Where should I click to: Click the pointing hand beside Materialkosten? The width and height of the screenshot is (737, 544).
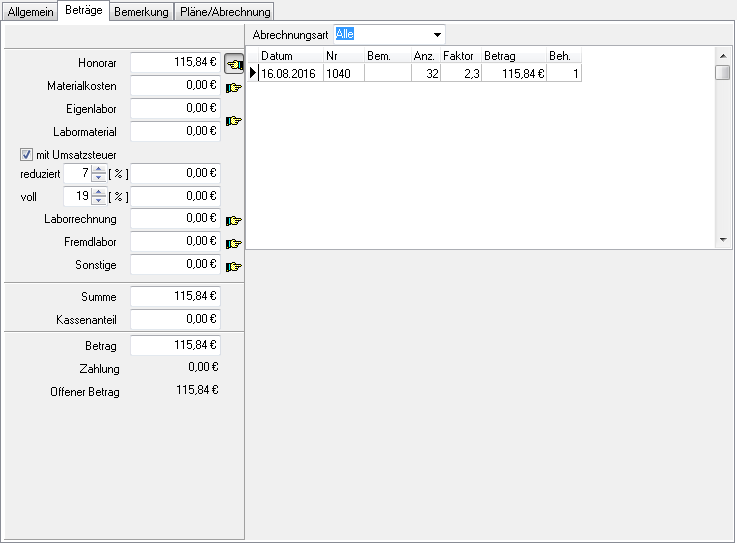(x=234, y=87)
